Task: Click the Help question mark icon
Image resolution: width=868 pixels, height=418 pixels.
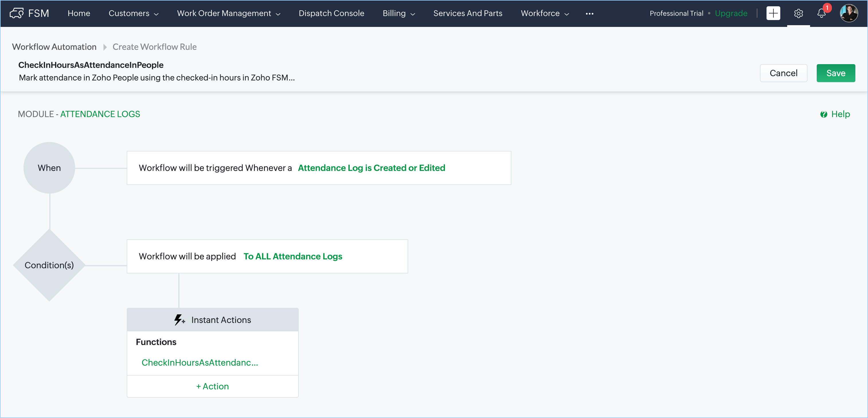Action: point(824,115)
